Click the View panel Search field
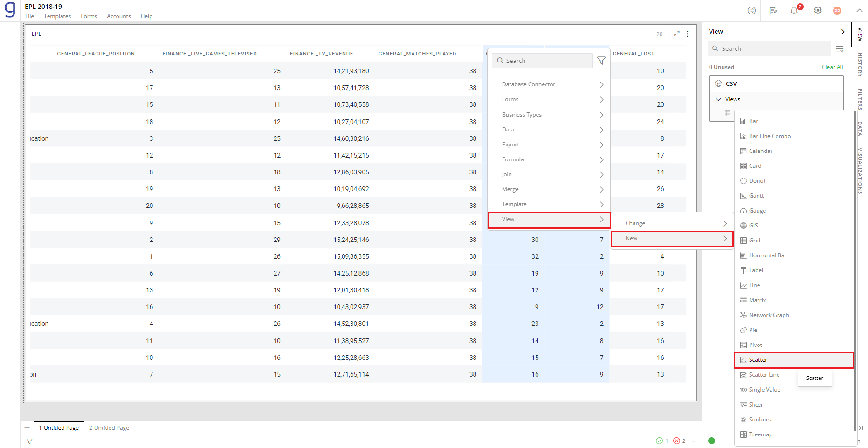The height and width of the screenshot is (448, 868). click(x=770, y=48)
